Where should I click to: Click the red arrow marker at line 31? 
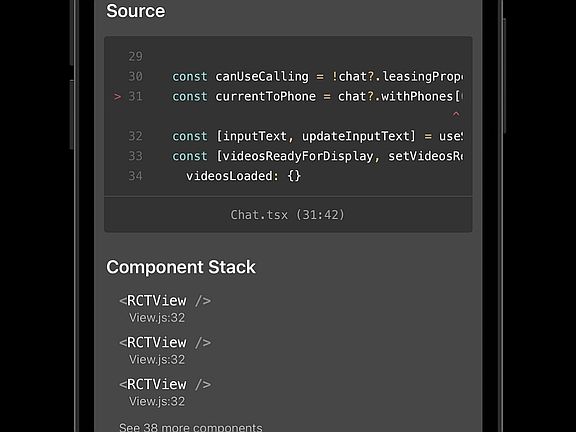(118, 97)
